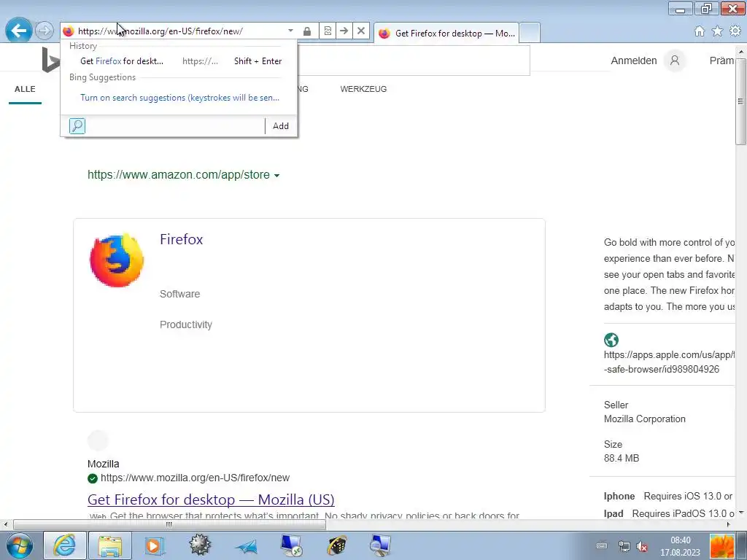Select the Get Firefox for desktop tab
747x560 pixels.
pyautogui.click(x=446, y=34)
